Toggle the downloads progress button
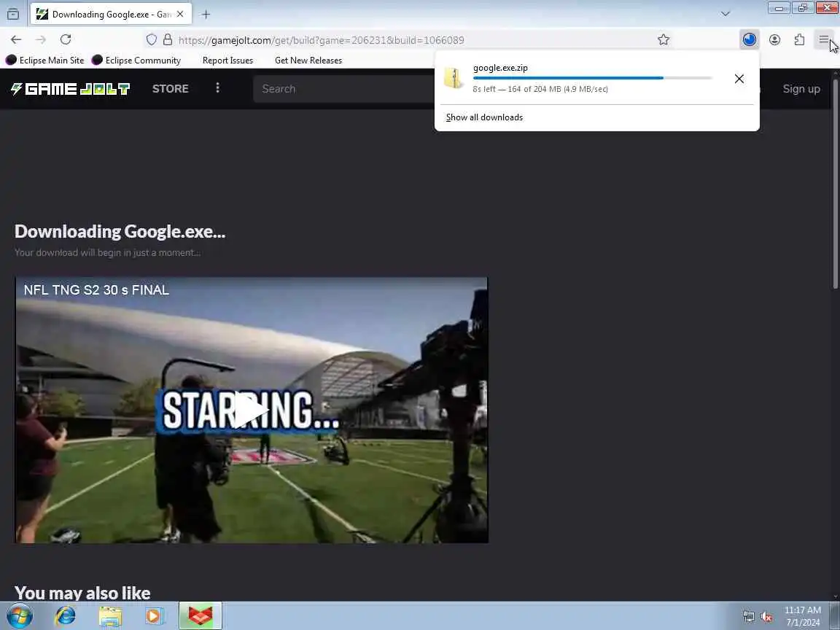The height and width of the screenshot is (630, 840). [749, 39]
